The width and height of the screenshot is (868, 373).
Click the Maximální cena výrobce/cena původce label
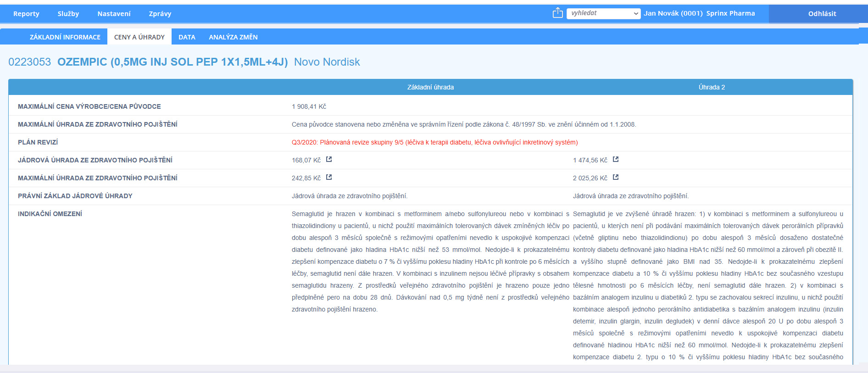pos(89,106)
